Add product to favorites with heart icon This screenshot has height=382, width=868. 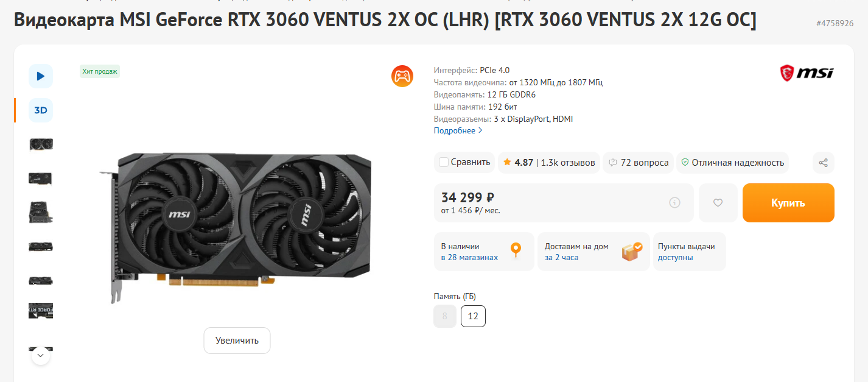click(718, 203)
